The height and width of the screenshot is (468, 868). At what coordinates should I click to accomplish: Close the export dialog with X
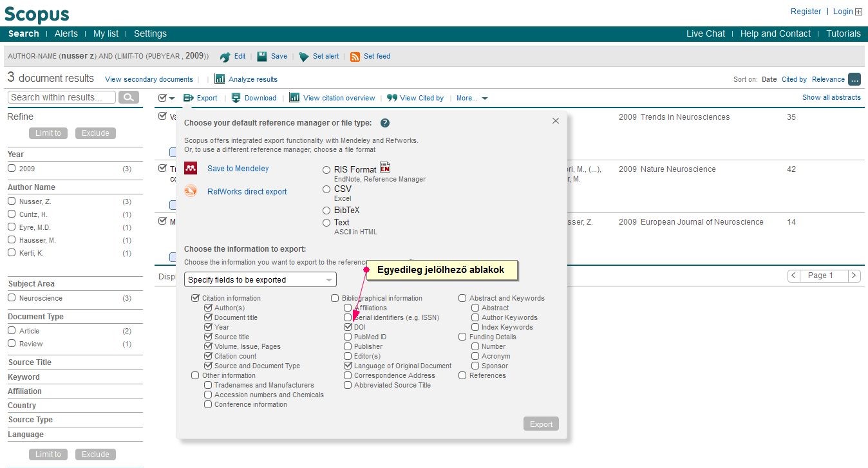tap(556, 121)
